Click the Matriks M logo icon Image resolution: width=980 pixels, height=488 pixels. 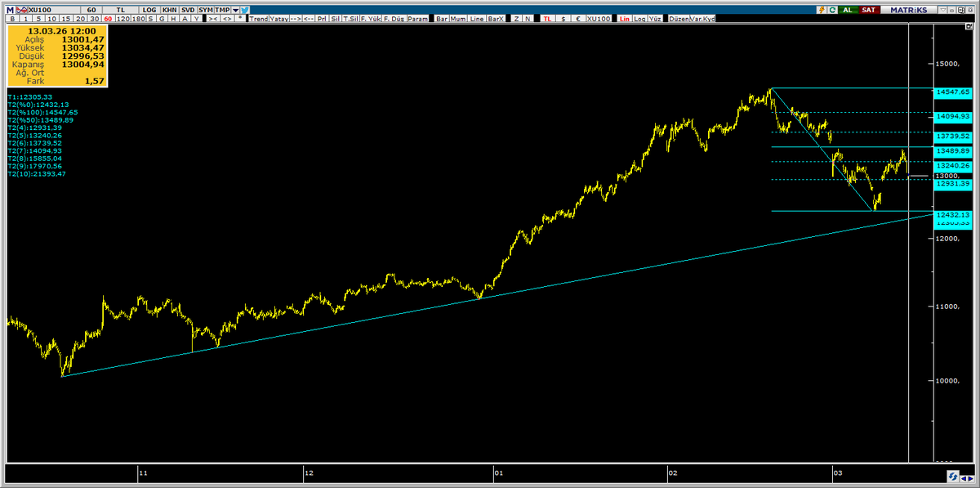11,9
